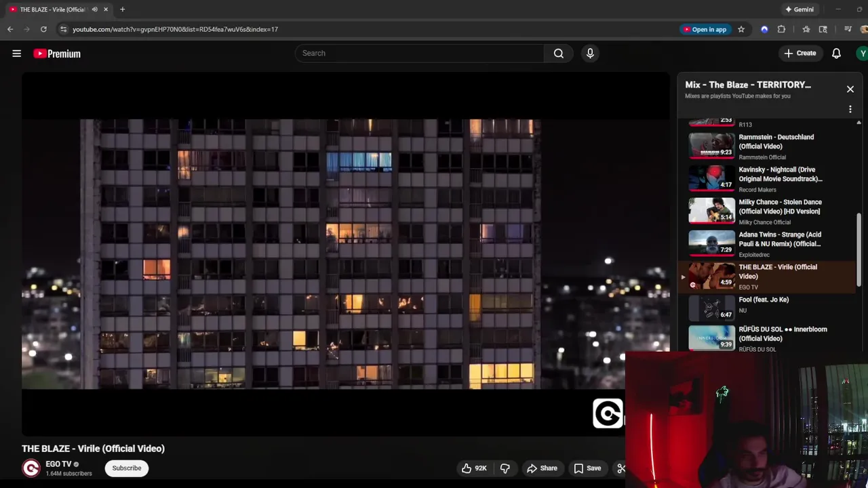This screenshot has width=868, height=488.
Task: Like the video with 92K thumbs up
Action: point(474,468)
